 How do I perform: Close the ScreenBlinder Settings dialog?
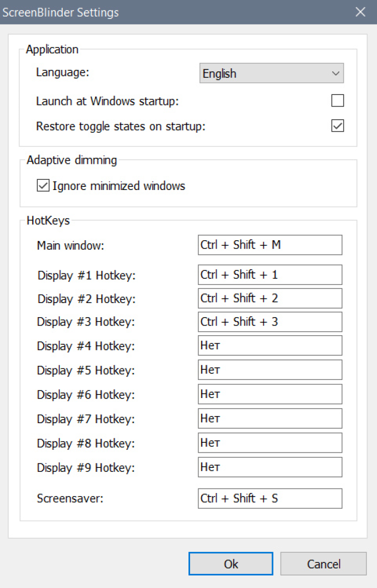coord(360,12)
